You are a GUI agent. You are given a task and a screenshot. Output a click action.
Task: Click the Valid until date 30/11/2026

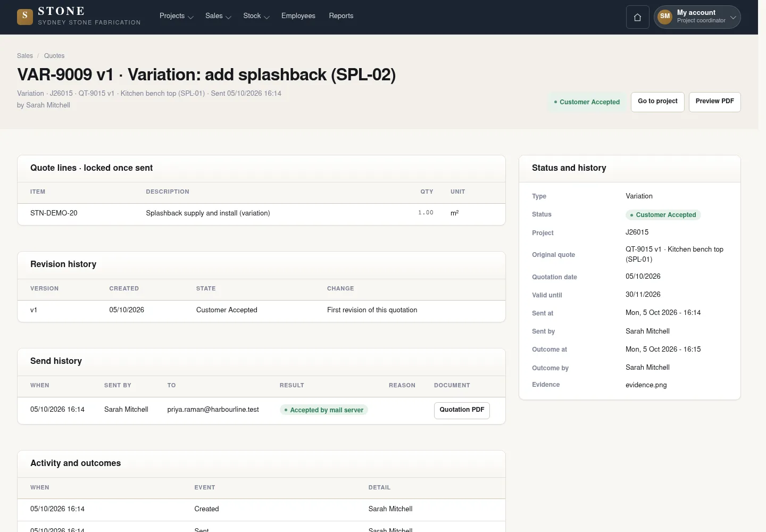click(643, 295)
